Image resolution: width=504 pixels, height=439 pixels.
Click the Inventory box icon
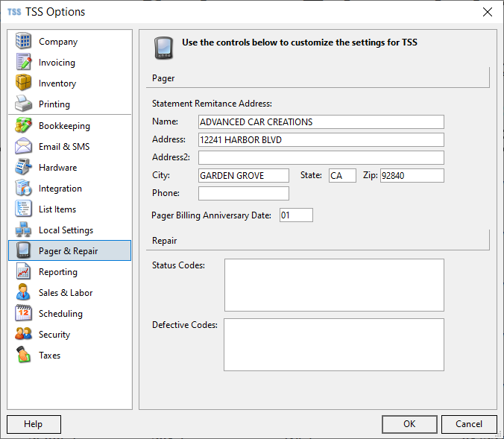[23, 83]
